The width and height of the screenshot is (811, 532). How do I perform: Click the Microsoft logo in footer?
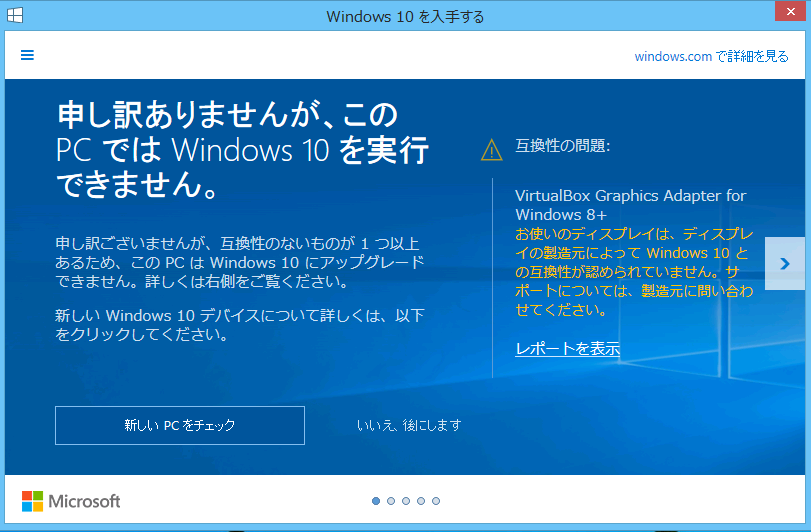coord(71,501)
